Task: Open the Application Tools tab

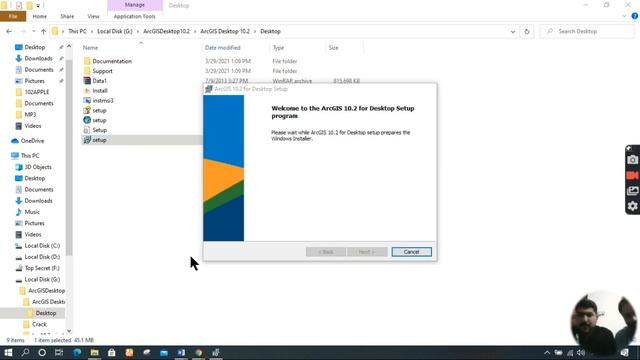Action: click(x=135, y=16)
